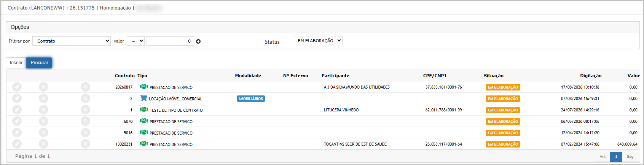Image resolution: width=644 pixels, height=165 pixels.
Task: Click the Opções panel heading
Action: point(20,27)
